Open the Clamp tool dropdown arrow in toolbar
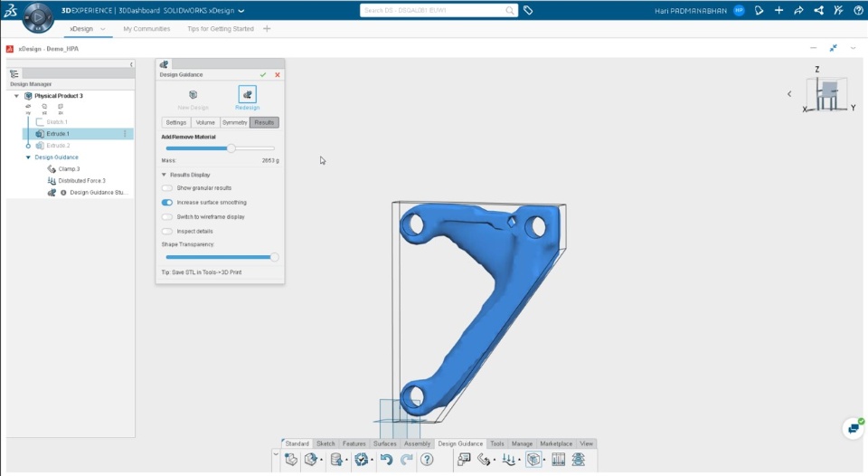This screenshot has width=868, height=476. pos(495,461)
